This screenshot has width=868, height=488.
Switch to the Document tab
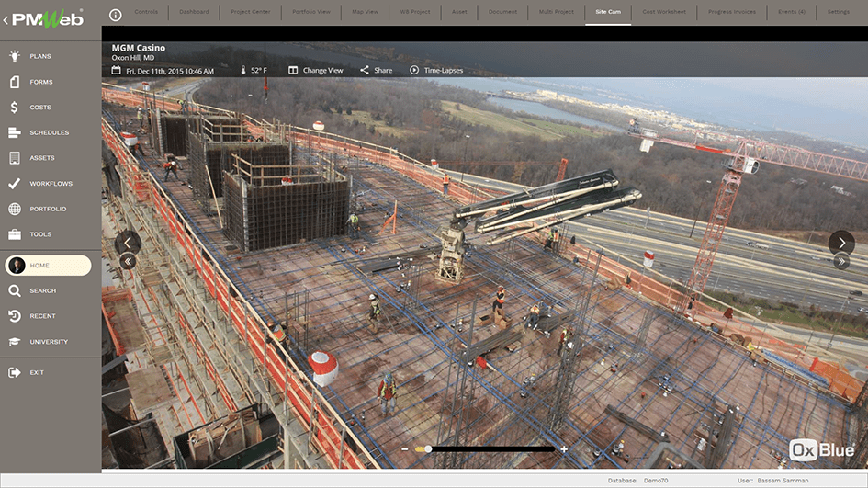click(502, 12)
